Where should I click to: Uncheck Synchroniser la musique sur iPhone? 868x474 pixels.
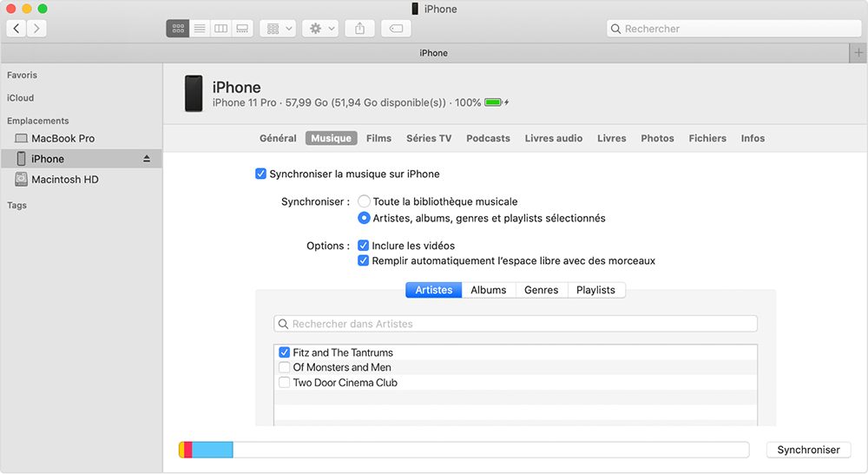point(260,174)
